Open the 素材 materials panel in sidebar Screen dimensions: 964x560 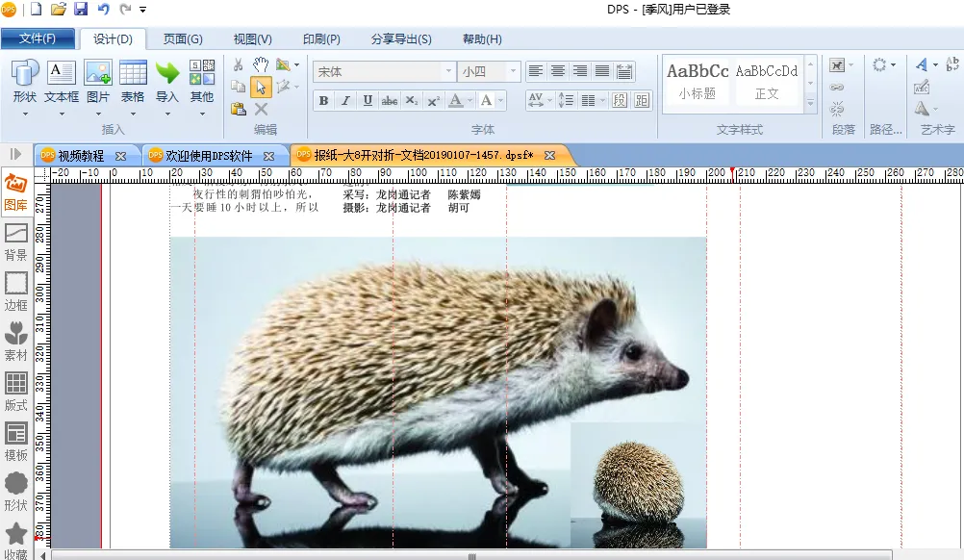(16, 342)
